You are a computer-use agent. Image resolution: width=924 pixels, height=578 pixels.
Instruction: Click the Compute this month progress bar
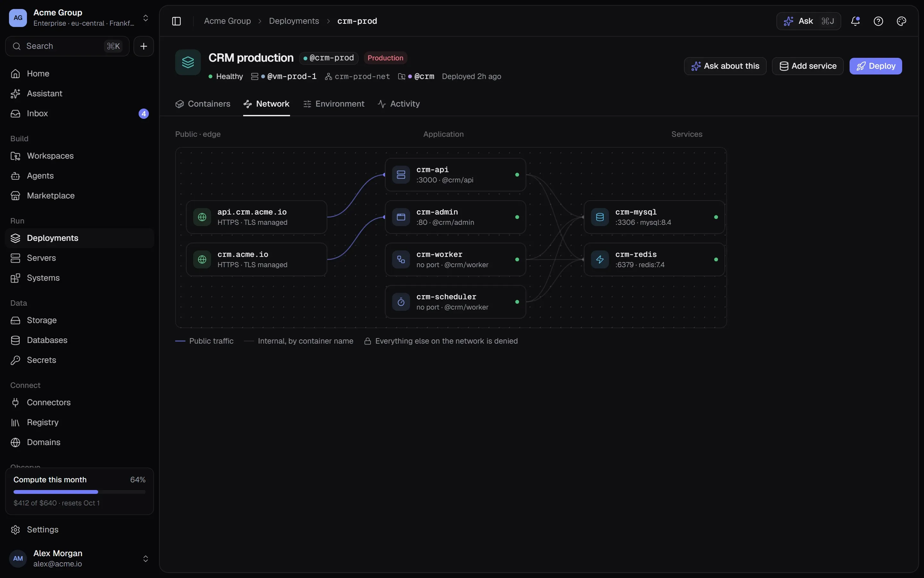(80, 492)
